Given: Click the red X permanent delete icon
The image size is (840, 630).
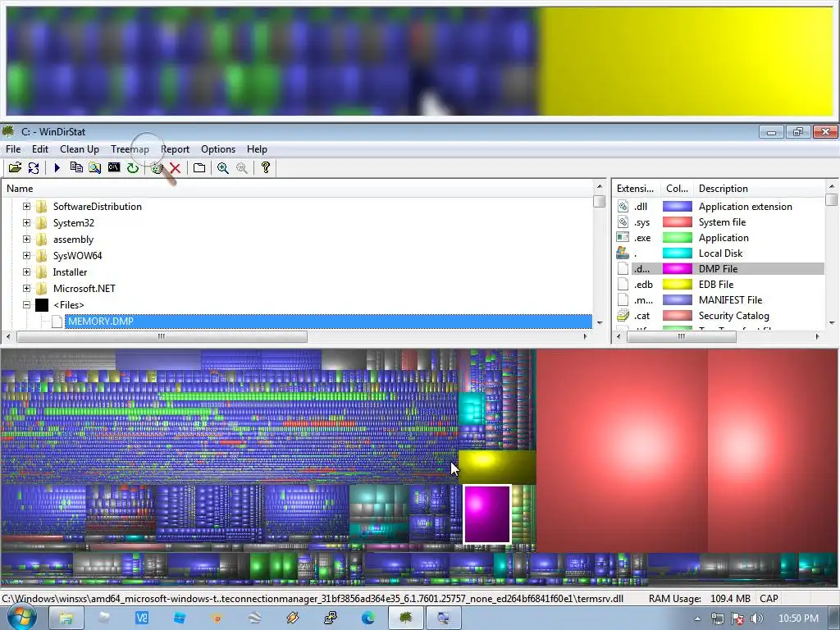Looking at the screenshot, I should click(x=176, y=168).
